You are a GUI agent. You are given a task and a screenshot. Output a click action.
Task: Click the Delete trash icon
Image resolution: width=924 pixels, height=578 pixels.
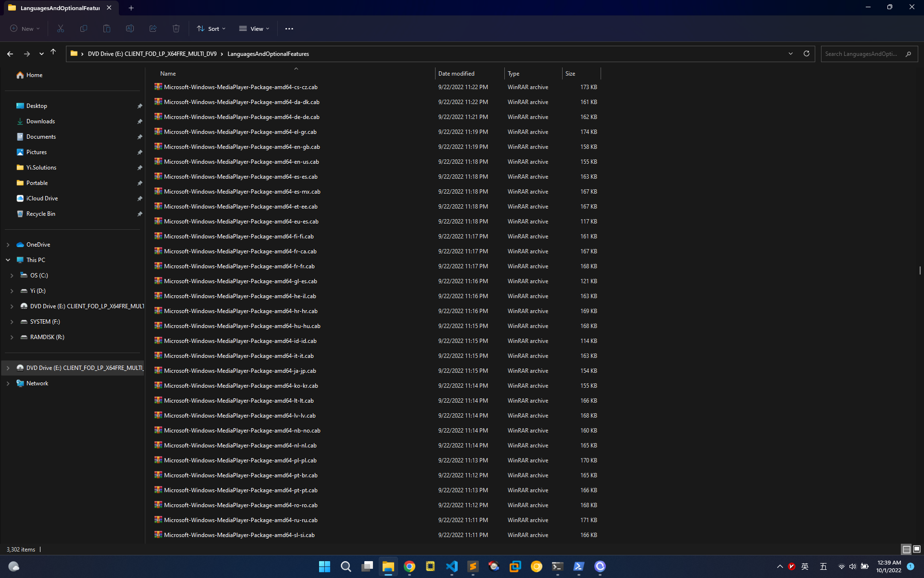(176, 29)
